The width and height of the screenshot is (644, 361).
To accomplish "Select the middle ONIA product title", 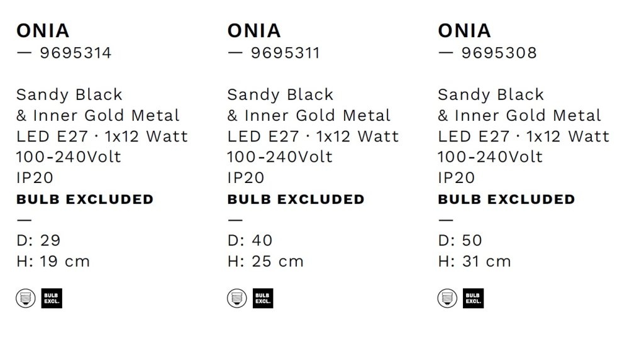I will [x=254, y=31].
